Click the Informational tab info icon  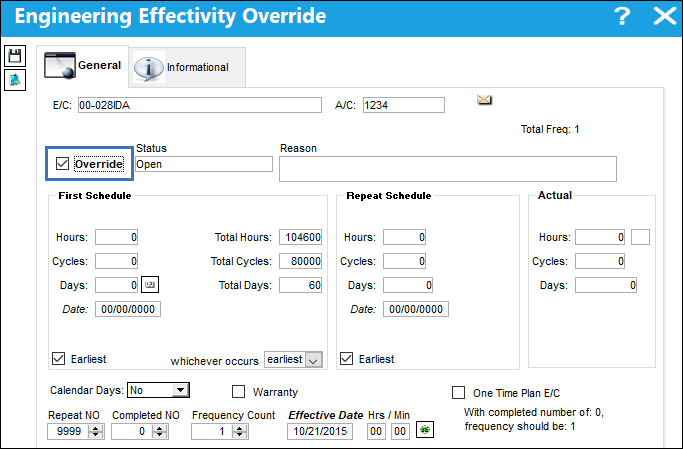point(149,68)
